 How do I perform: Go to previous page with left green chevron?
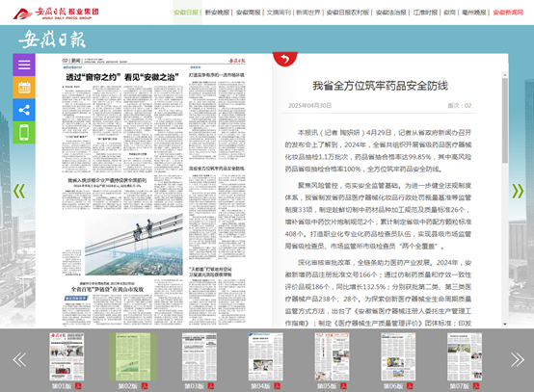coord(19,191)
